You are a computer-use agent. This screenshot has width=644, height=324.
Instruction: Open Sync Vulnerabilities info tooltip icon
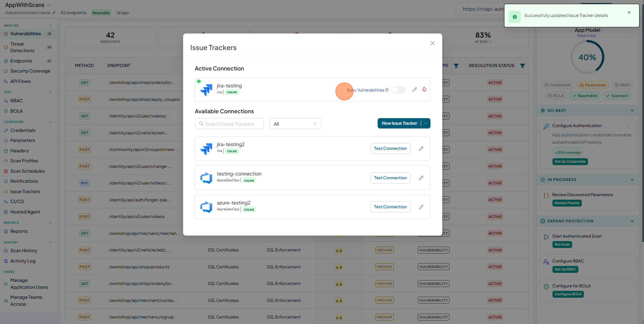coord(387,90)
